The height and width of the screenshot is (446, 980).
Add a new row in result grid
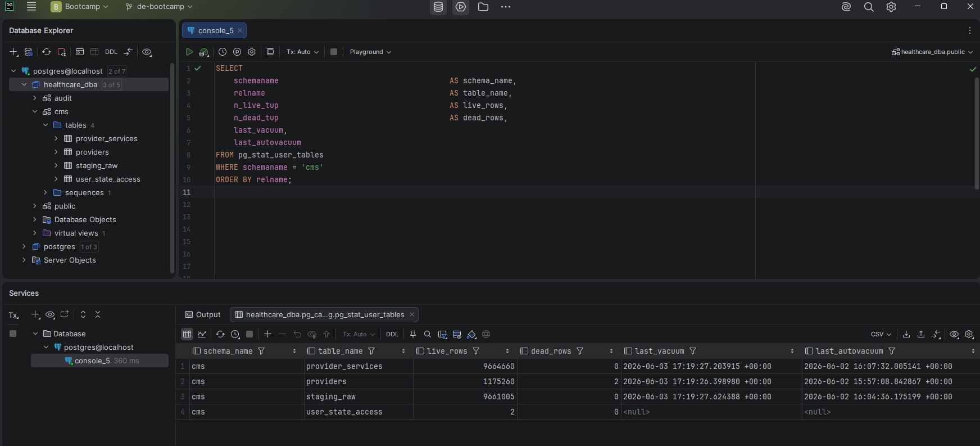point(267,334)
